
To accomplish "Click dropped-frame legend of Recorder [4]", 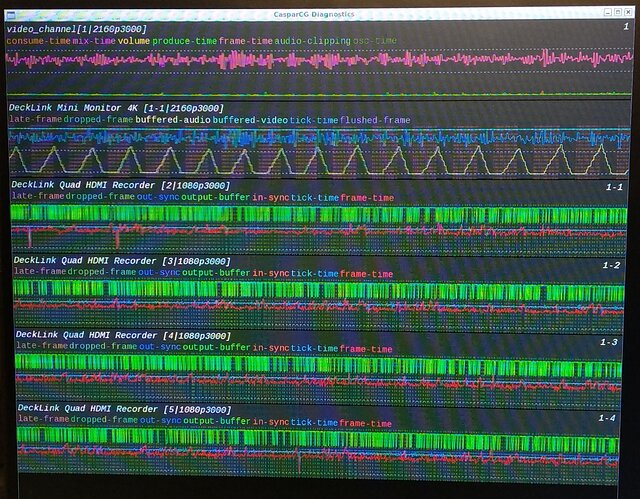I will coord(103,346).
